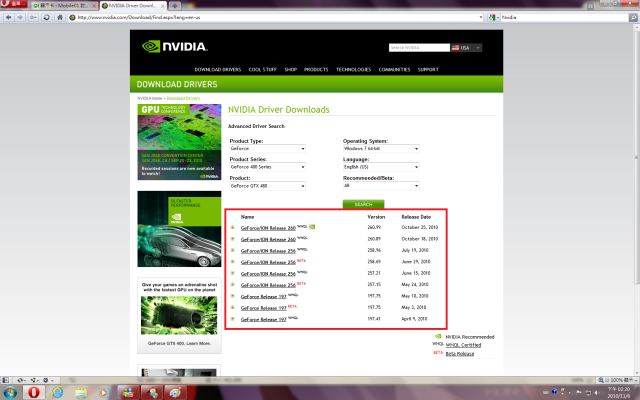Click the magnifier icon in the search box
This screenshot has height=400, width=640.
tap(633, 18)
